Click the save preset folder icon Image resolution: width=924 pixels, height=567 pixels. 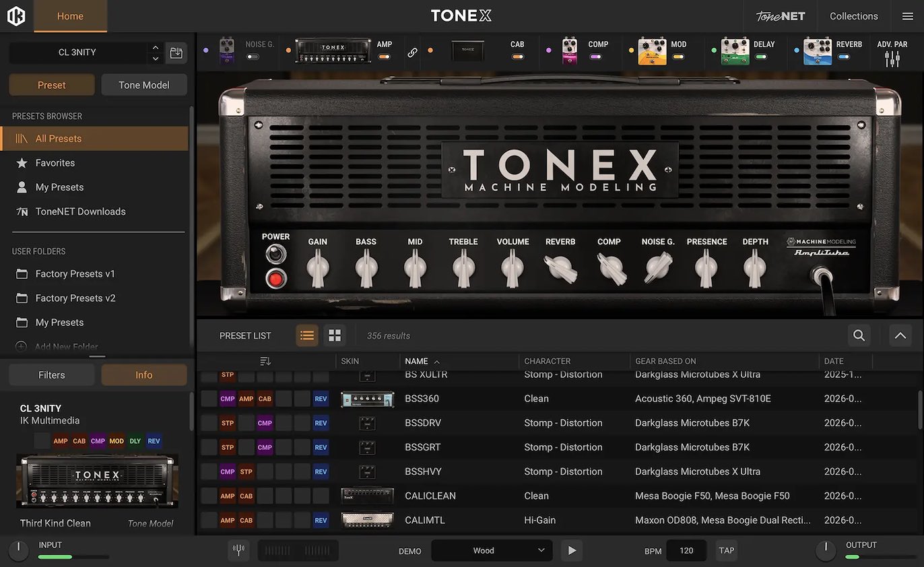point(176,53)
